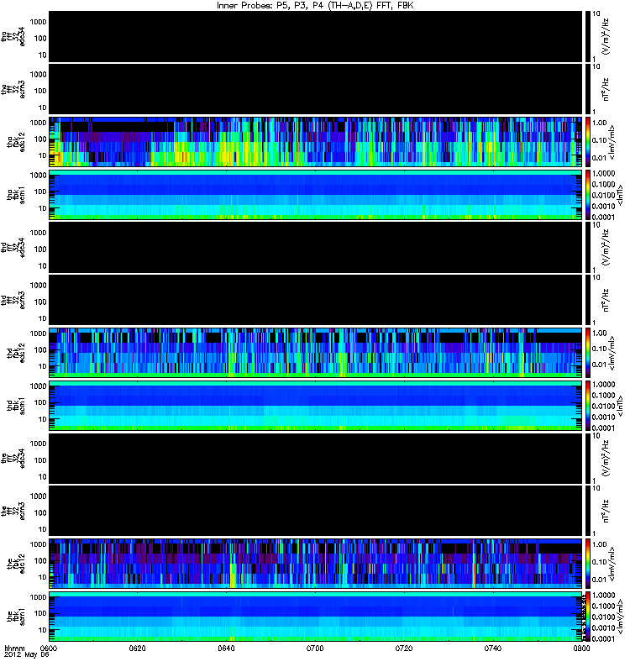Click the tha fbk edc12 rainbow color bar

pyautogui.click(x=588, y=142)
